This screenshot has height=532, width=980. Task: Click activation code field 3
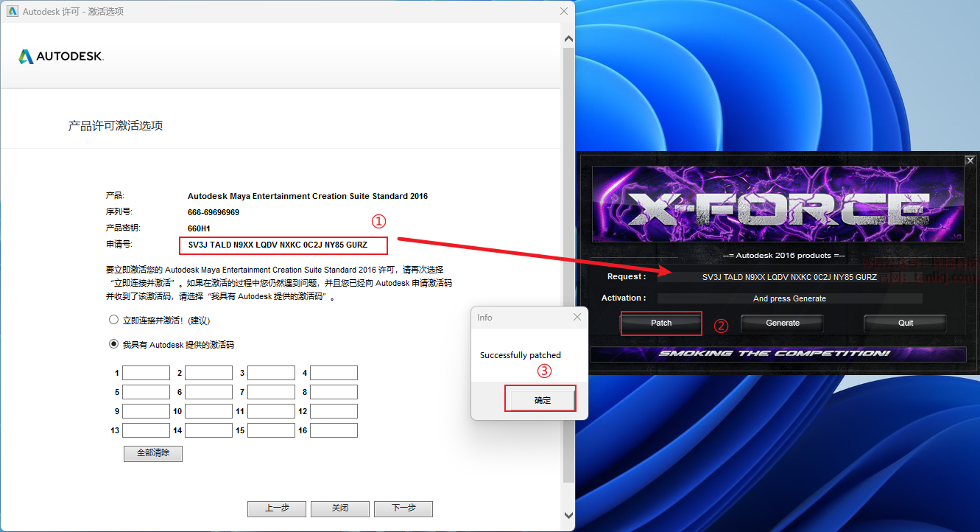(271, 373)
